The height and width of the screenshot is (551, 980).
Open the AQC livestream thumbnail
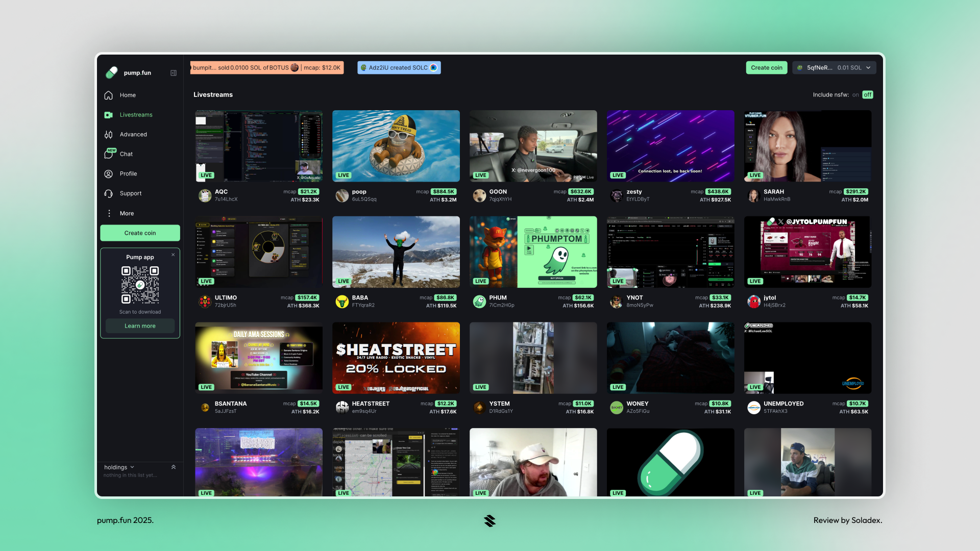[x=259, y=146]
